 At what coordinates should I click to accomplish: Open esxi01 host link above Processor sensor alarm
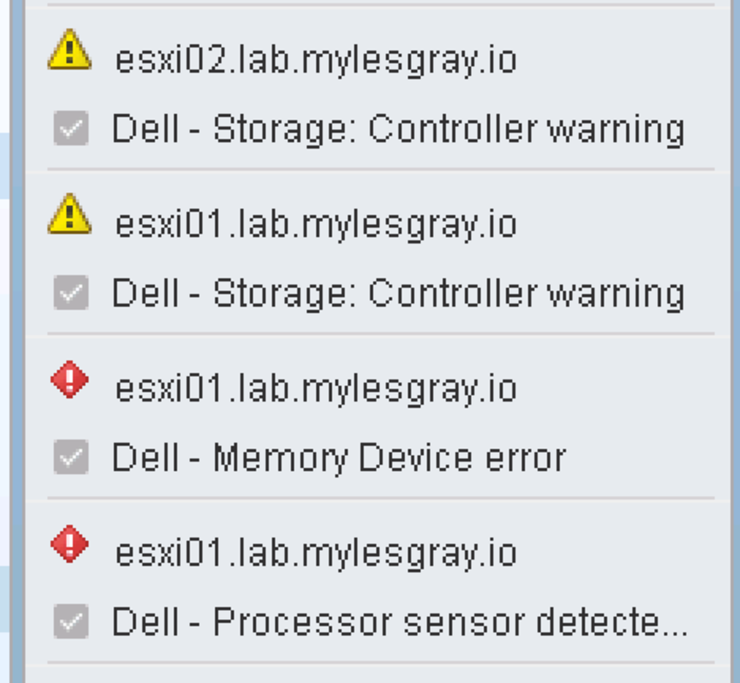tap(316, 554)
